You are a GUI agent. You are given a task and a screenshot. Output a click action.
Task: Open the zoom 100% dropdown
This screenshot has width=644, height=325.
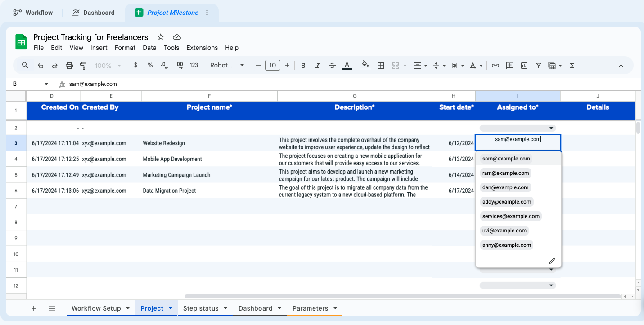(108, 66)
